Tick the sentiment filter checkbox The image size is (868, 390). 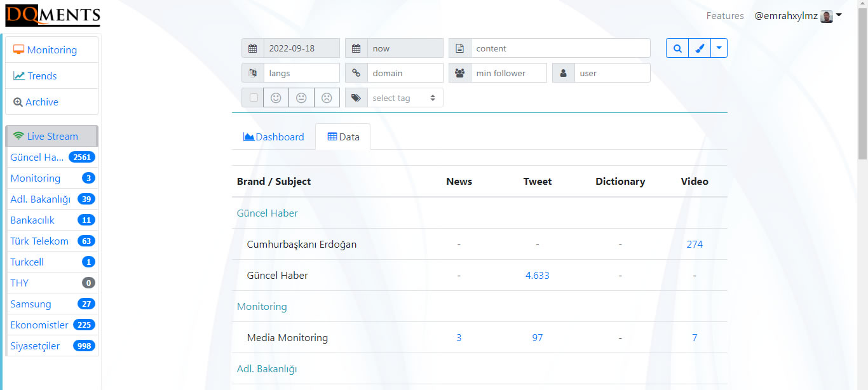pyautogui.click(x=254, y=98)
